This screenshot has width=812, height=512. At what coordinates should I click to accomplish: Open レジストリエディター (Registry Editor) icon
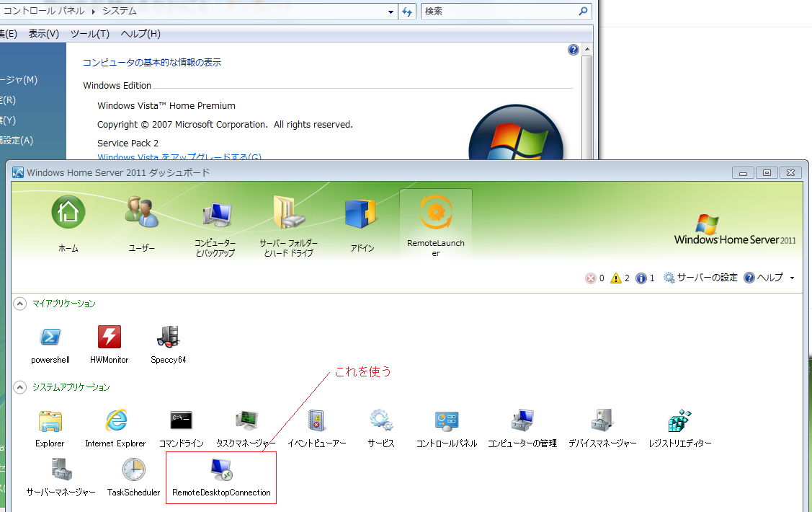pyautogui.click(x=680, y=428)
